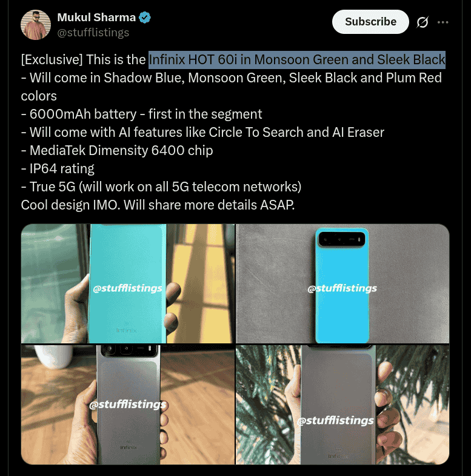The width and height of the screenshot is (471, 476).
Task: Click the Cool design IMO closing sentence
Action: point(158,205)
